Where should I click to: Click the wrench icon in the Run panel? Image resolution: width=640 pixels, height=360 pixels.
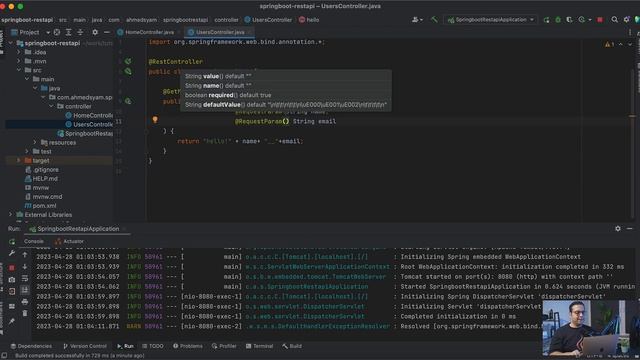[12, 253]
